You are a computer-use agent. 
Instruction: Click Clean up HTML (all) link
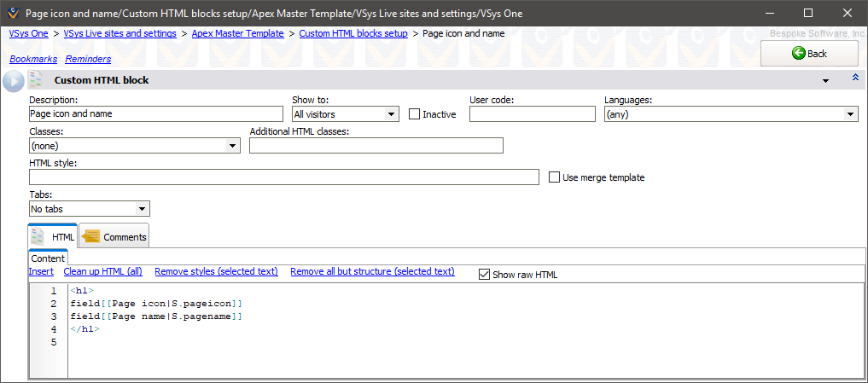coord(102,272)
